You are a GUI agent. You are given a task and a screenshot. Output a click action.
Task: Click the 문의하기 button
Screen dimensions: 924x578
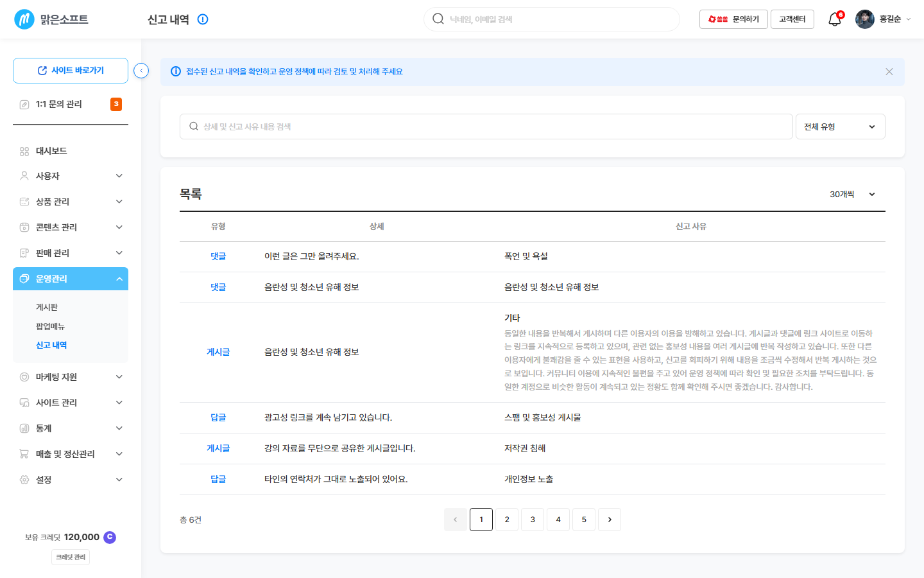click(x=733, y=19)
